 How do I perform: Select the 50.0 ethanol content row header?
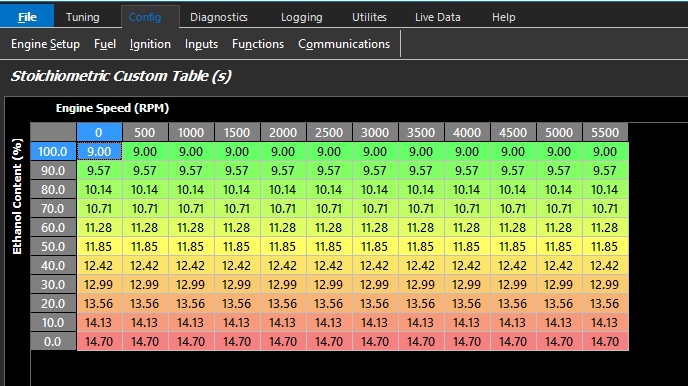click(x=53, y=247)
